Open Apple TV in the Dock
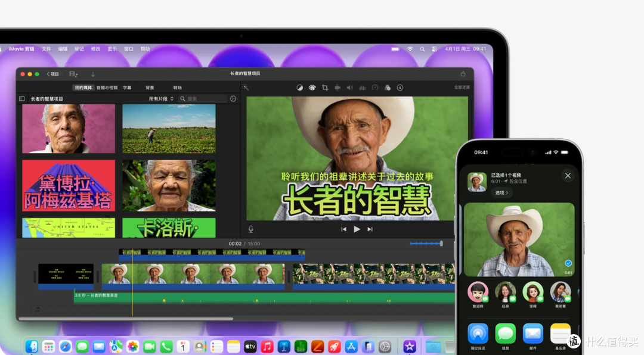This screenshot has height=355, width=644. [250, 347]
